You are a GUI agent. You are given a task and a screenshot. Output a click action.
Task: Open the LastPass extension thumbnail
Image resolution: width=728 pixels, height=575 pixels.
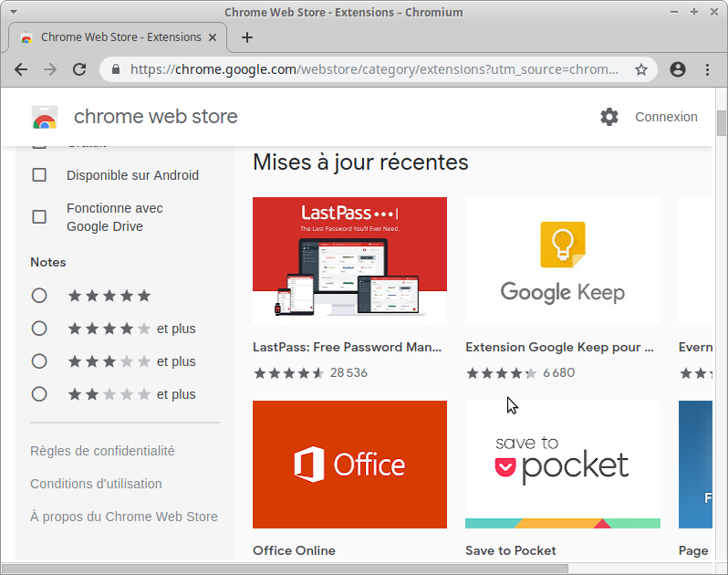349,261
